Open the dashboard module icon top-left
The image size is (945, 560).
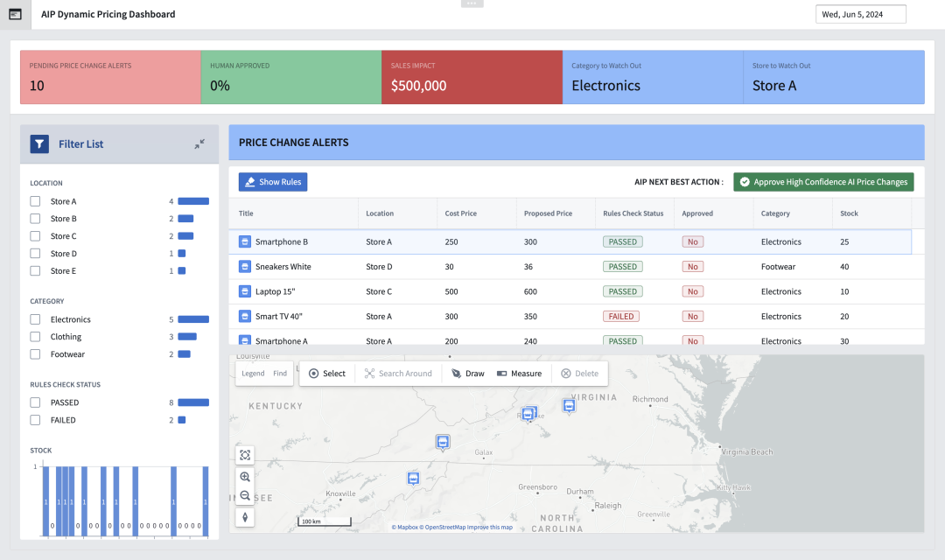[x=15, y=14]
